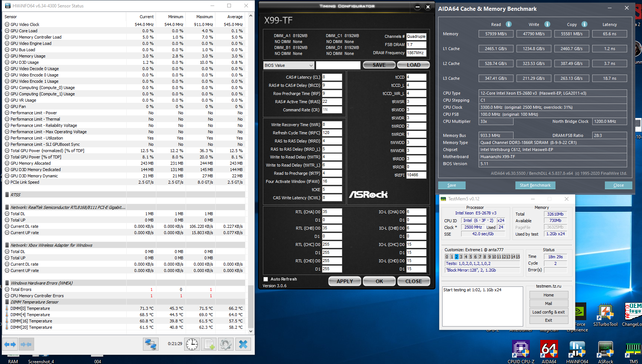Click the CPU Type value in AIDA64
Screen dimensions: 642x364
pos(553,93)
